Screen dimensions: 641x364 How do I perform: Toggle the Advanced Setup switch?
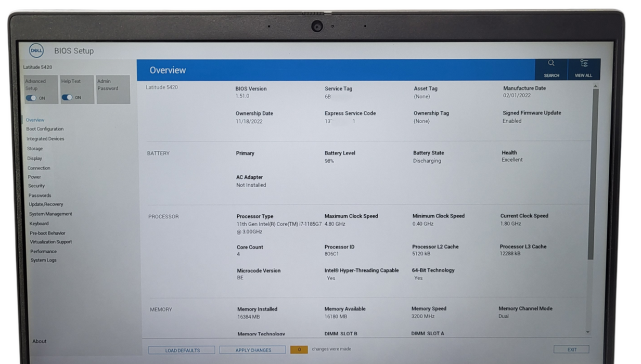click(31, 98)
